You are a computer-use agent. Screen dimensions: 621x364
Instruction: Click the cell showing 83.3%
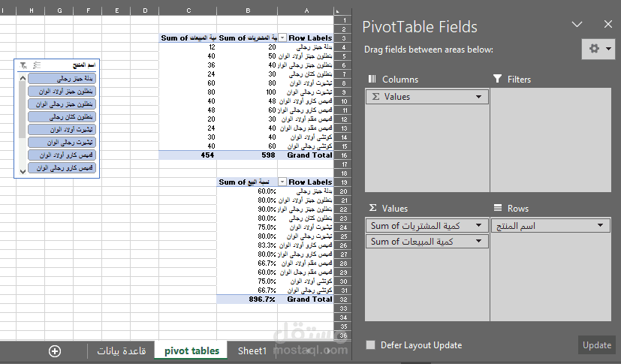(x=247, y=245)
